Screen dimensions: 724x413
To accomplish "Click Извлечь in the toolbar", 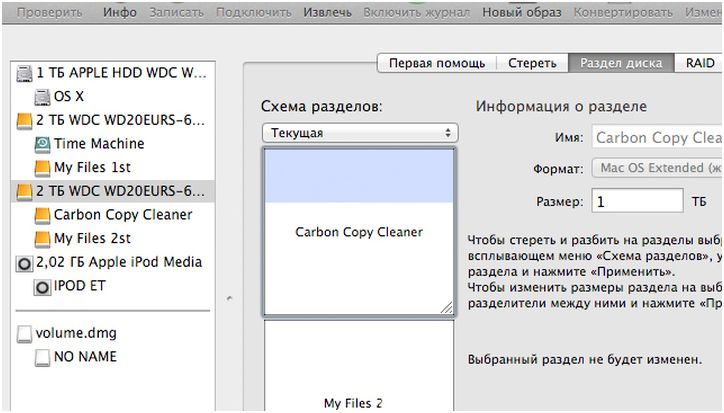I will pos(327,12).
